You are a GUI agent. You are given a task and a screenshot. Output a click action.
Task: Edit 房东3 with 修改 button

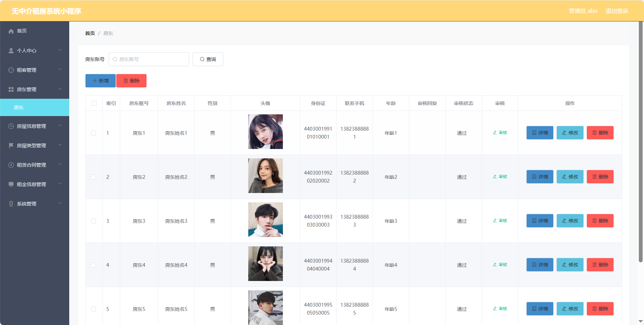[x=570, y=221]
